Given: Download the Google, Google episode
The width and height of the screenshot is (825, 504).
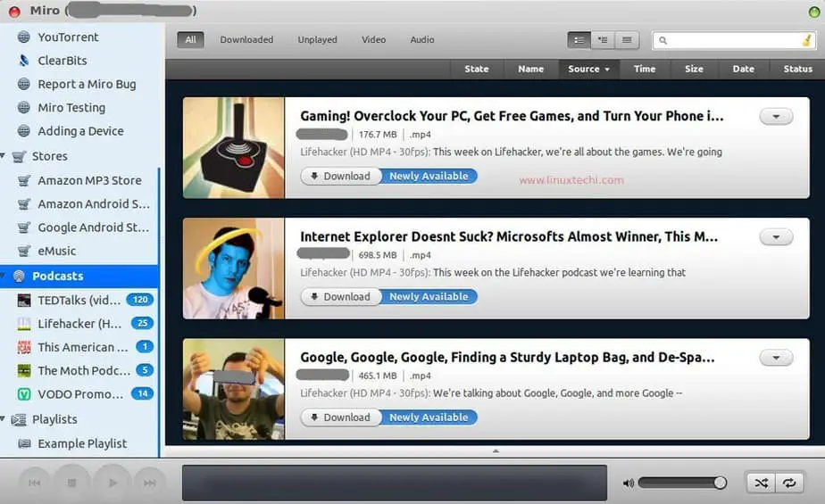Looking at the screenshot, I should 340,417.
